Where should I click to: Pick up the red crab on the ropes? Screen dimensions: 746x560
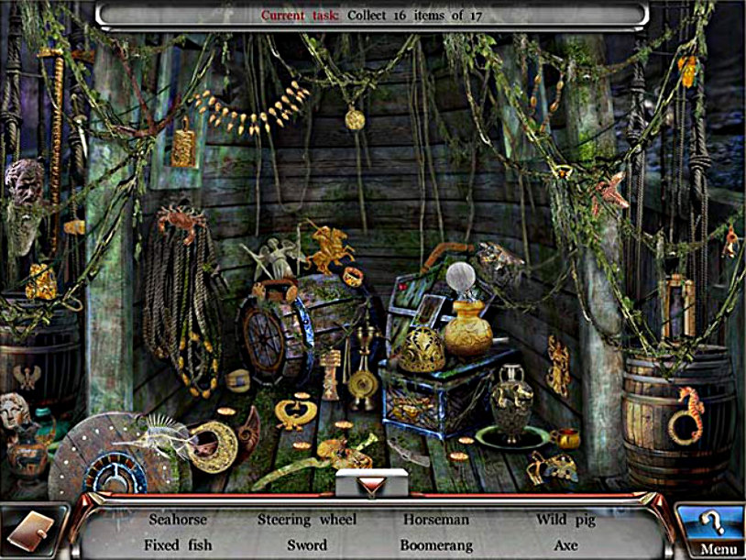point(180,221)
